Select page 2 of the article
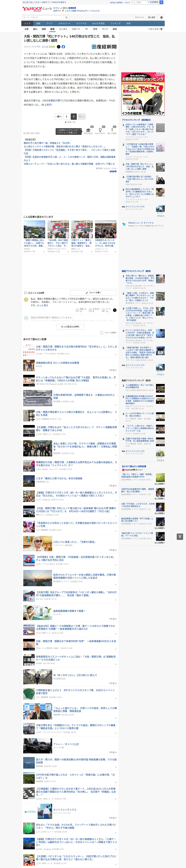The image size is (186, 868). point(74,117)
